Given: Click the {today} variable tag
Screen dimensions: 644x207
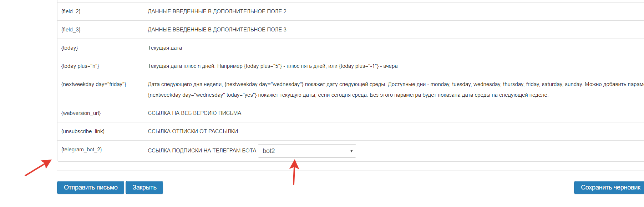Looking at the screenshot, I should click(x=70, y=48).
